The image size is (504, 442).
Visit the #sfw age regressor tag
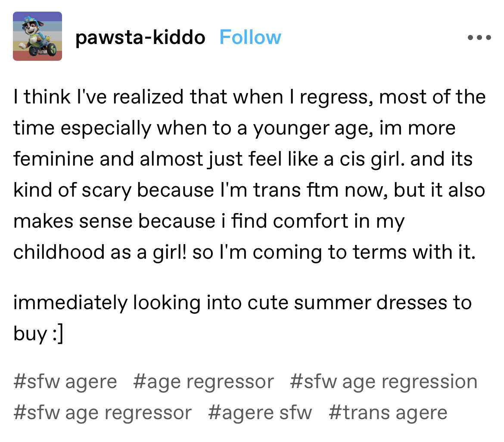(103, 413)
